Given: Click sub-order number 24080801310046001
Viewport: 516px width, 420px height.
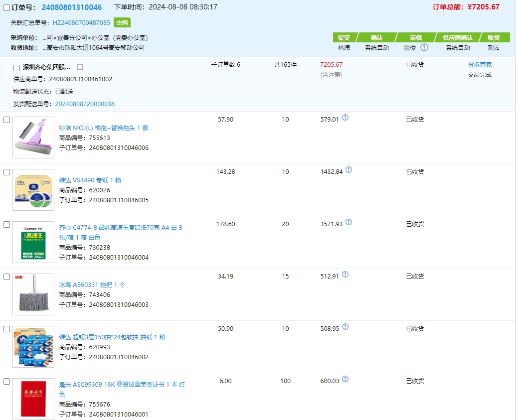Looking at the screenshot, I should pos(119,414).
